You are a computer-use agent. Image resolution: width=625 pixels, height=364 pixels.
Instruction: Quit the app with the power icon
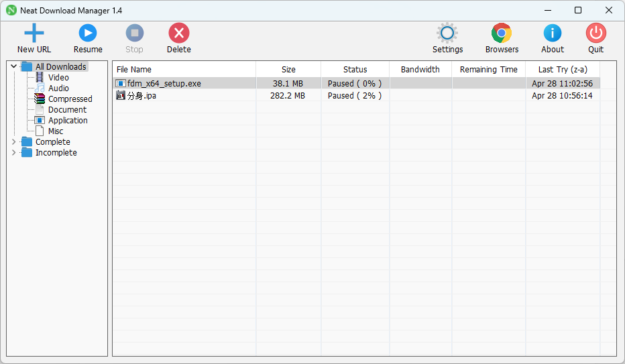point(595,33)
